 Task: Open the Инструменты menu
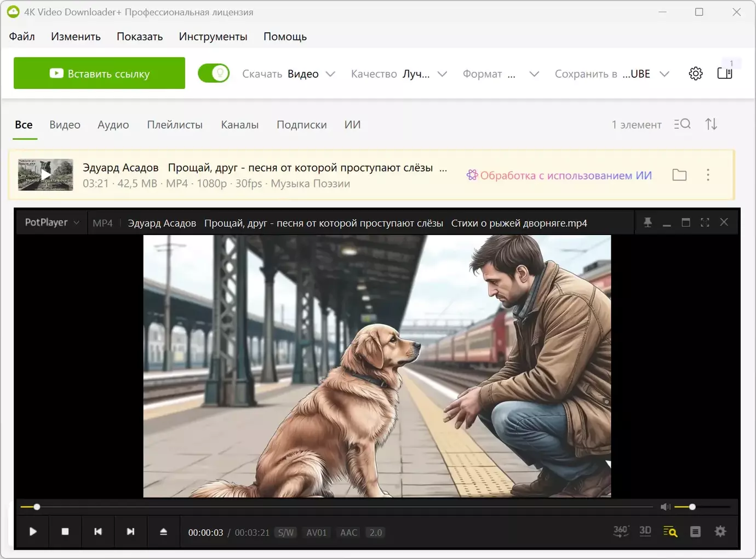click(x=213, y=37)
